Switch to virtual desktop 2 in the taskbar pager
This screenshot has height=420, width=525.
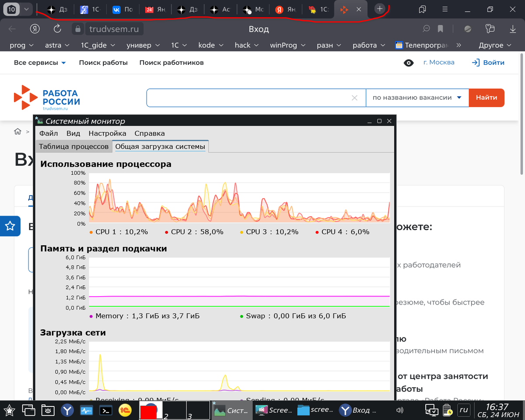[174, 410]
